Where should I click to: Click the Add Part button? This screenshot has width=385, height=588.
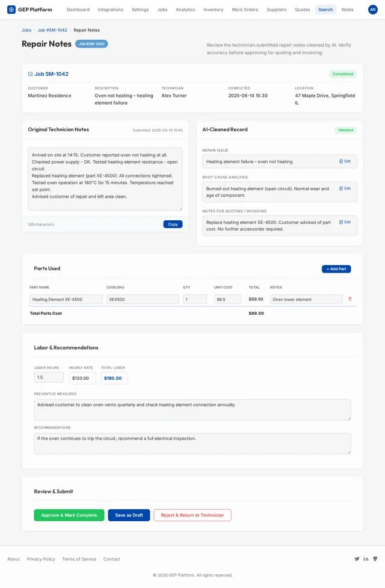336,269
